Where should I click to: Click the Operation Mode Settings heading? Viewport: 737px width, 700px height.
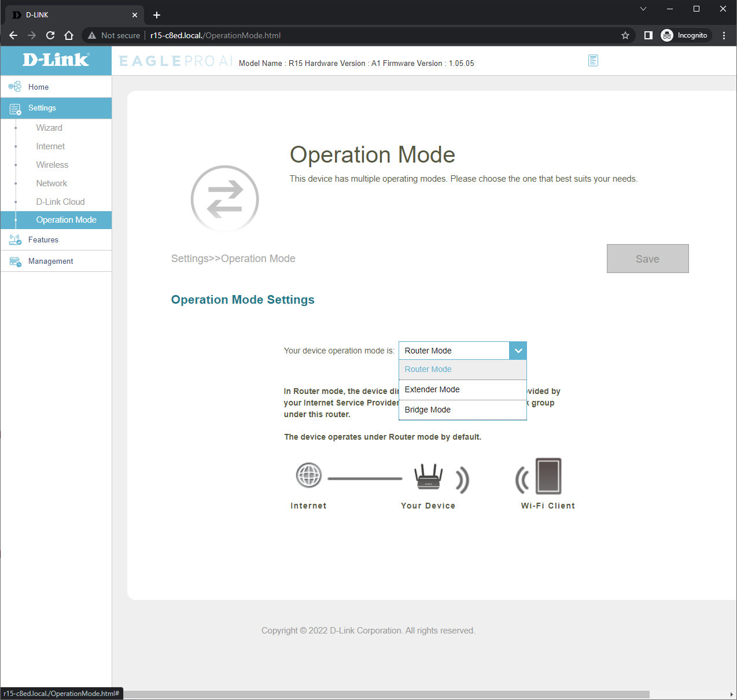click(243, 300)
